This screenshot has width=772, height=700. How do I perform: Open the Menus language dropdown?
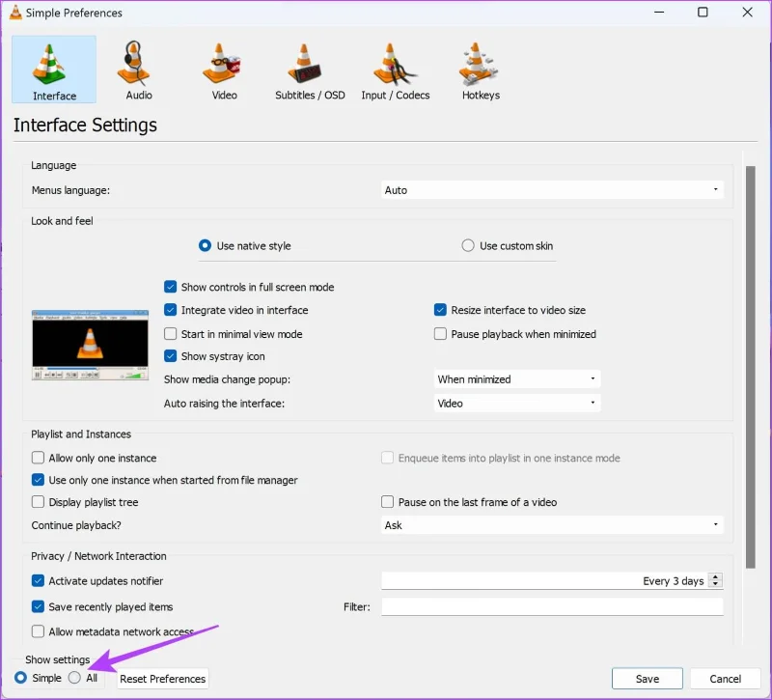pos(552,190)
